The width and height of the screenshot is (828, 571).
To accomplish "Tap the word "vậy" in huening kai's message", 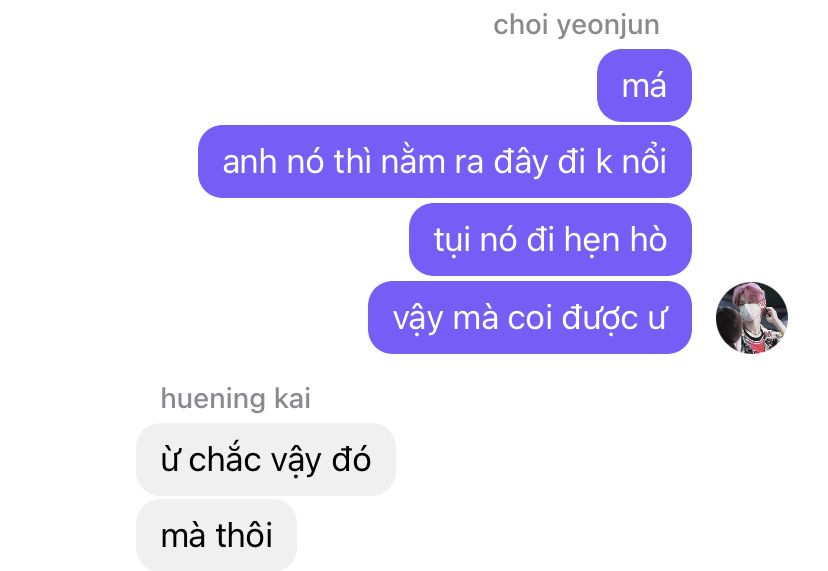I will (296, 461).
